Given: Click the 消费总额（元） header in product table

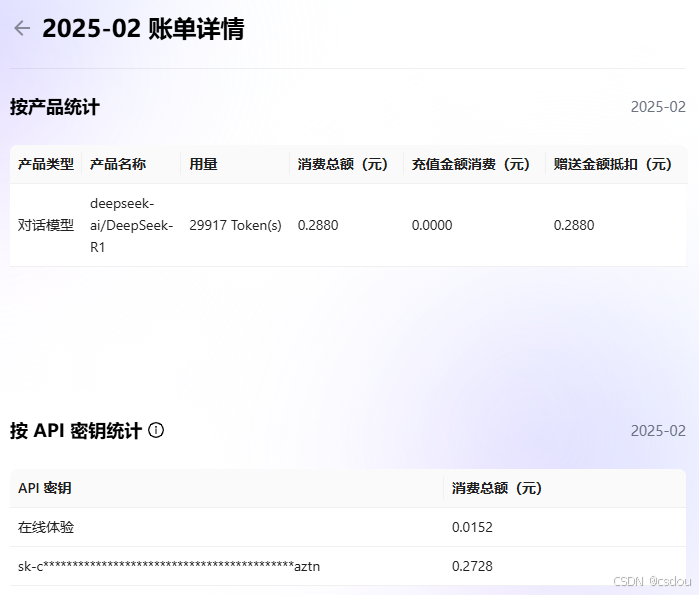Looking at the screenshot, I should (343, 164).
